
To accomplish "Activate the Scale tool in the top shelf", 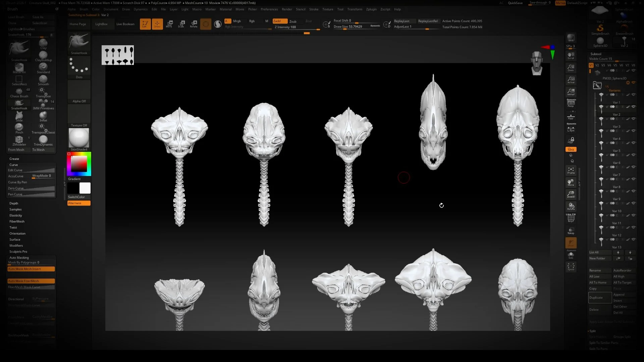I will (181, 23).
